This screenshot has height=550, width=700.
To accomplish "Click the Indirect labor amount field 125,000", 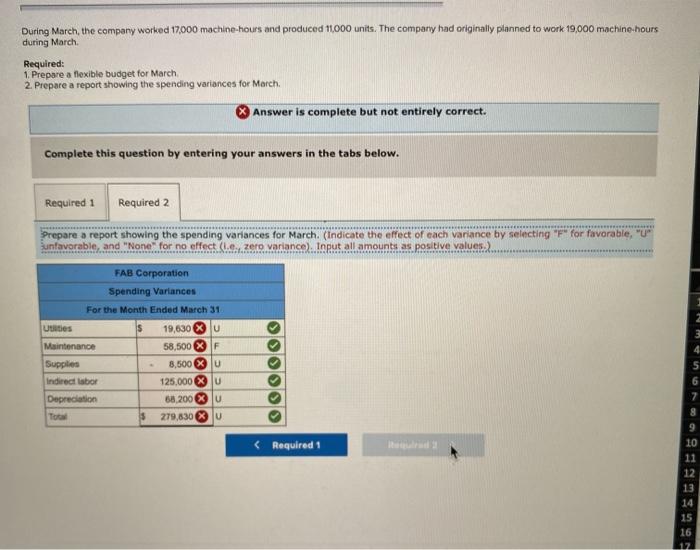I will pyautogui.click(x=174, y=381).
